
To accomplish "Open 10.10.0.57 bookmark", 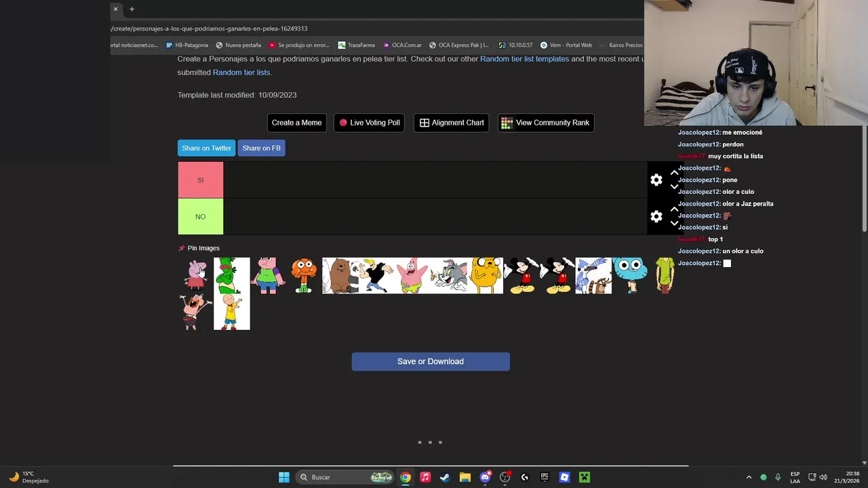I will click(x=515, y=45).
